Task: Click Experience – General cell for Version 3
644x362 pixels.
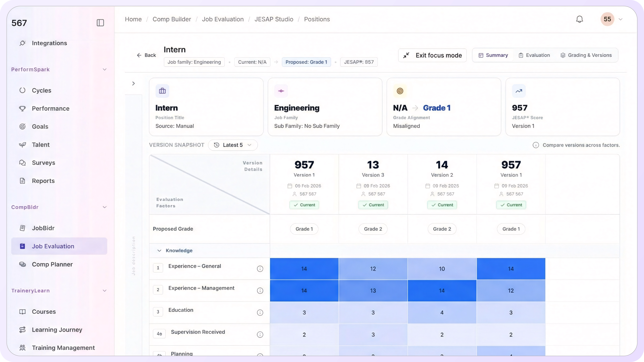Action: 373,269
